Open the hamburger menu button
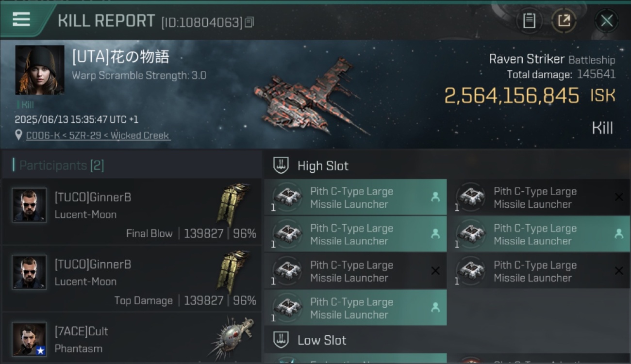Image resolution: width=631 pixels, height=364 pixels. [x=21, y=20]
